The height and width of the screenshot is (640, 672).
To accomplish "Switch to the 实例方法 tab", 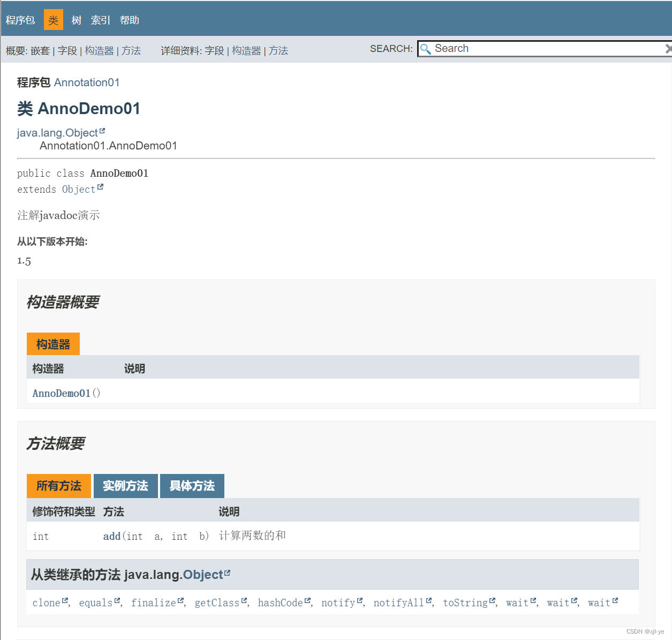I will click(x=126, y=486).
